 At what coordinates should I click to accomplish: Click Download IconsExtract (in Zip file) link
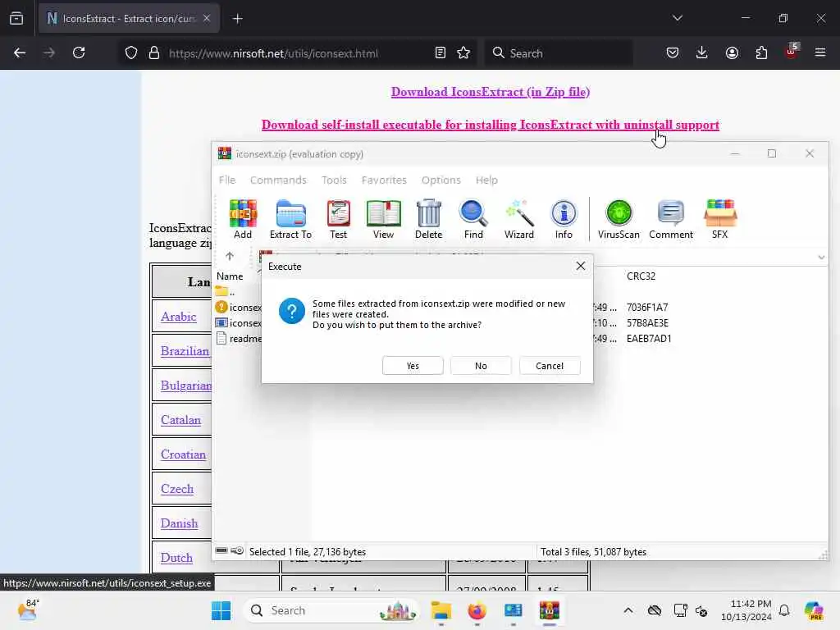(491, 92)
